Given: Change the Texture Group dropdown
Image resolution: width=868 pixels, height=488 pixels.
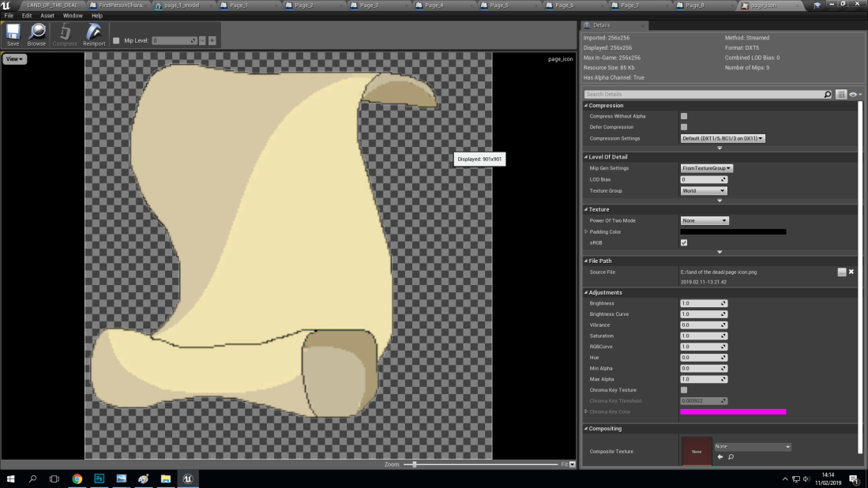Looking at the screenshot, I should click(x=702, y=190).
